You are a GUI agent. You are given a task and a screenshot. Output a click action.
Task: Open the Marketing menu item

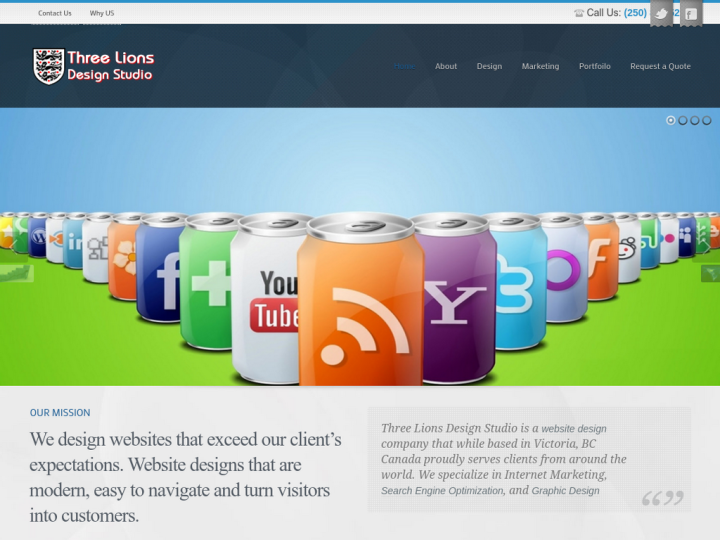540,66
